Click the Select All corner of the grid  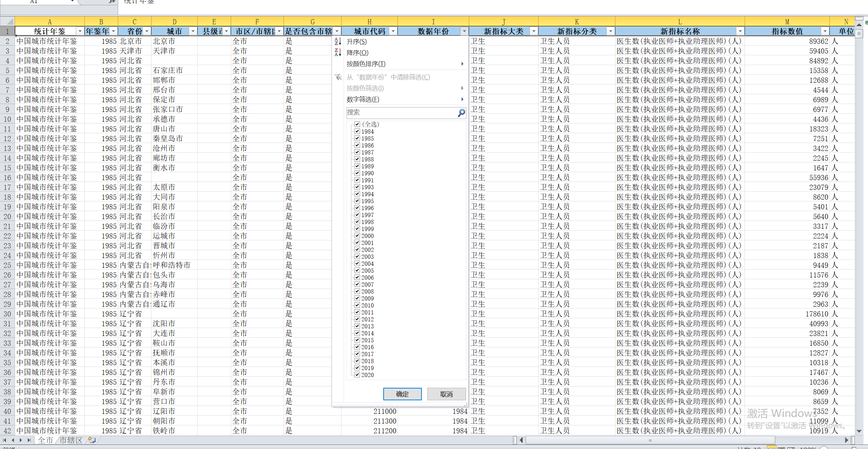point(7,21)
